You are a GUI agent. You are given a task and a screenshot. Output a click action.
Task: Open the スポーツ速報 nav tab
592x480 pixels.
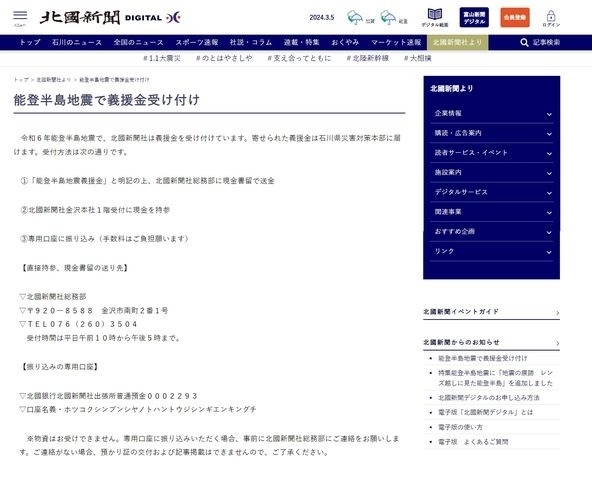pos(197,42)
